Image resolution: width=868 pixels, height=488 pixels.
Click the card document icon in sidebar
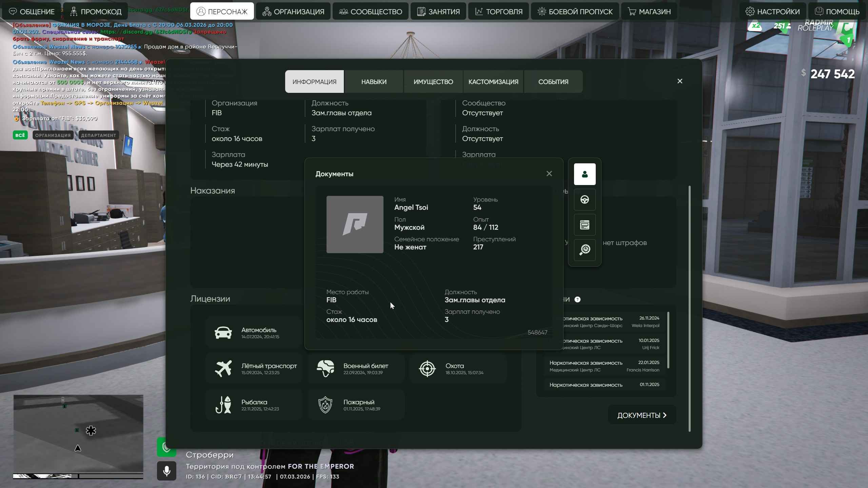[x=585, y=225]
